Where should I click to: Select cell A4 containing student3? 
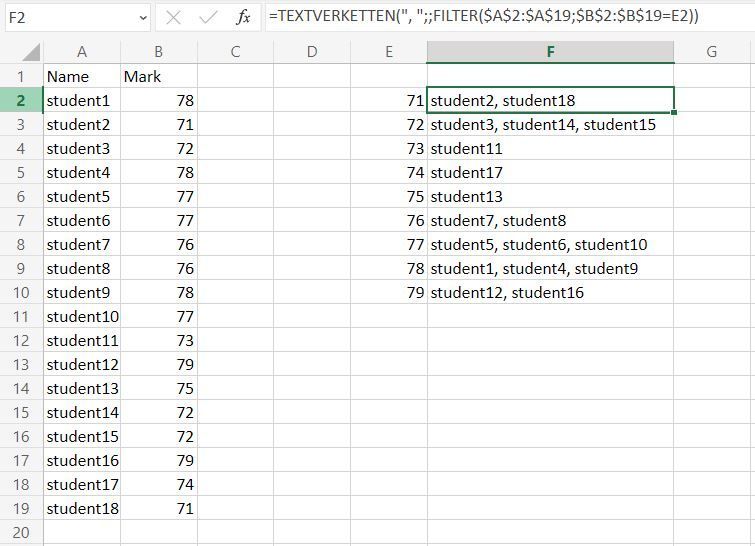tap(82, 148)
